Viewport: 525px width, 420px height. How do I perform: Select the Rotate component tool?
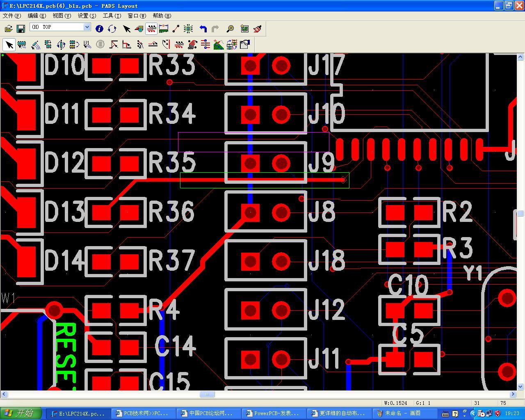[x=48, y=44]
